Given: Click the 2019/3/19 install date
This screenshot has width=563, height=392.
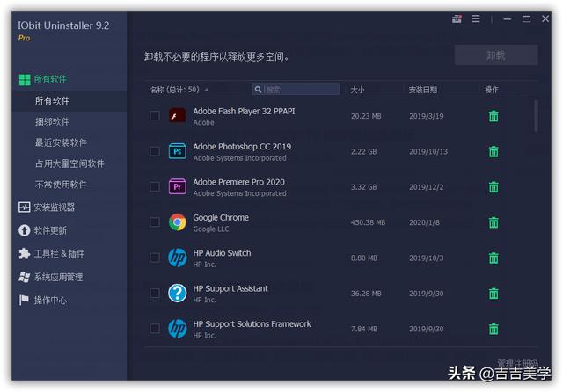Looking at the screenshot, I should (426, 116).
